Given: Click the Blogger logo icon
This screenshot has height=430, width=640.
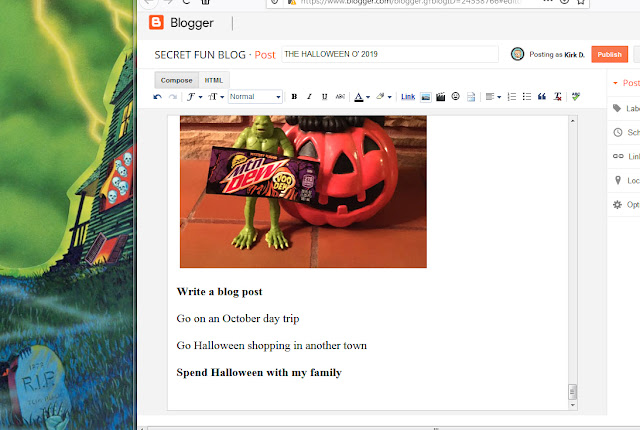Looking at the screenshot, I should [156, 22].
